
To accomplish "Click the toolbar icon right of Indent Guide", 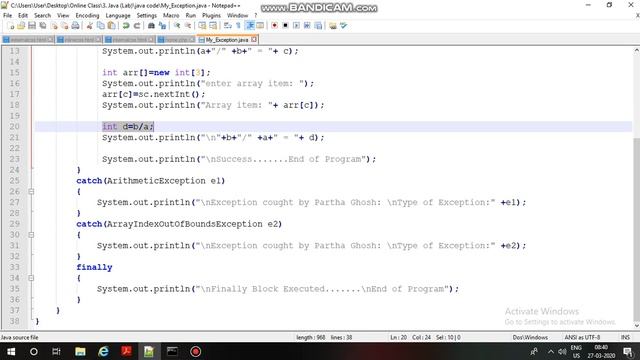I will click(260, 26).
